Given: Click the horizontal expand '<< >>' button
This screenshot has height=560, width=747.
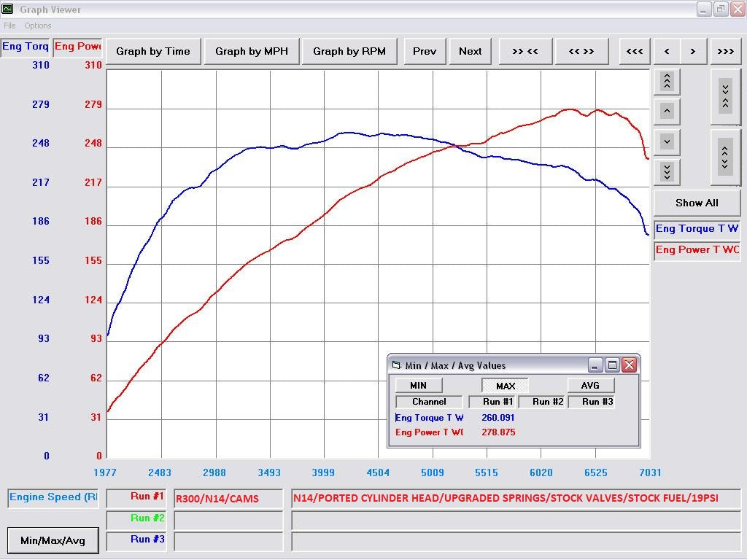Looking at the screenshot, I should click(x=581, y=51).
